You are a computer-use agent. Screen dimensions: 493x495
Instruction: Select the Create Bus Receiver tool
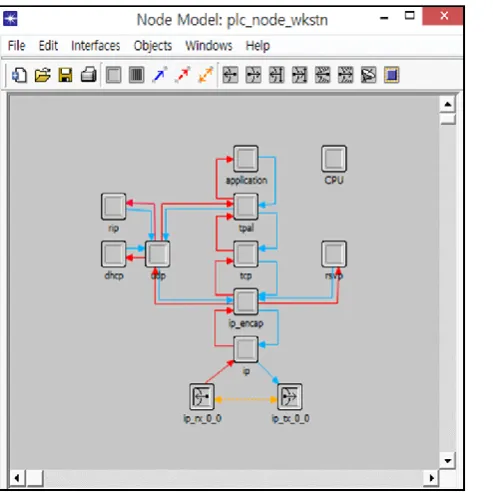(x=277, y=75)
